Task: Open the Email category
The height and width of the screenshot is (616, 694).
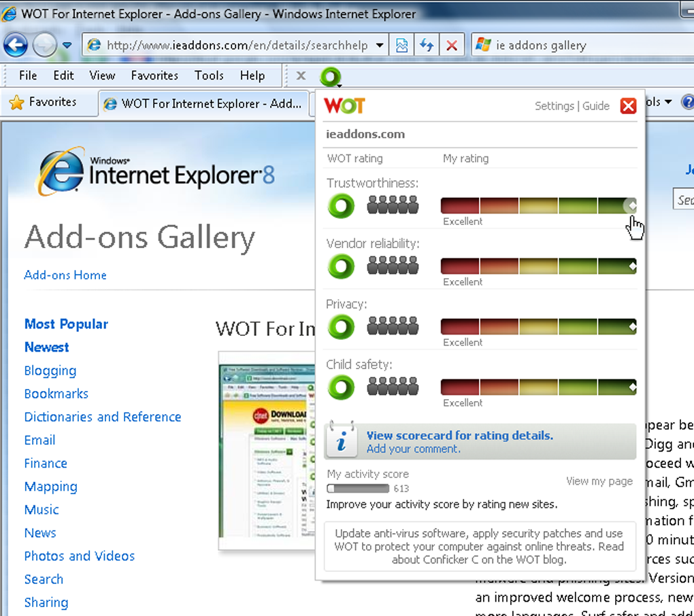Action: pyautogui.click(x=40, y=440)
